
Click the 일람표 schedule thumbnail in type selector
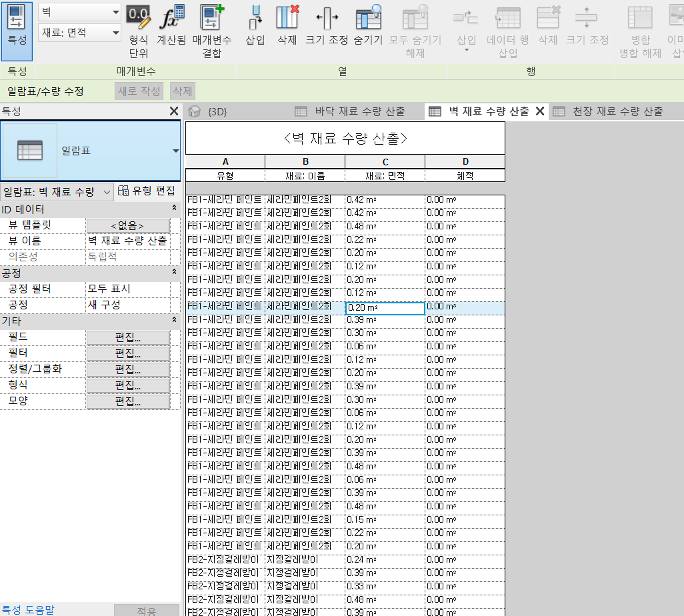coord(29,151)
